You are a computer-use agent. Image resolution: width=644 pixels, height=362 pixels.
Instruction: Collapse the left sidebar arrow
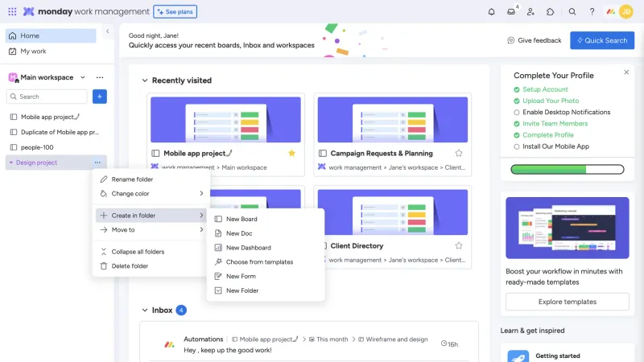(108, 31)
